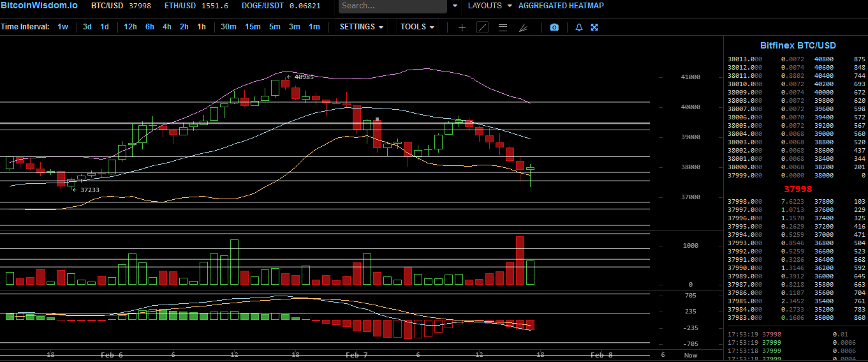Click the Time Interval label
The width and height of the screenshot is (868, 362).
[25, 27]
